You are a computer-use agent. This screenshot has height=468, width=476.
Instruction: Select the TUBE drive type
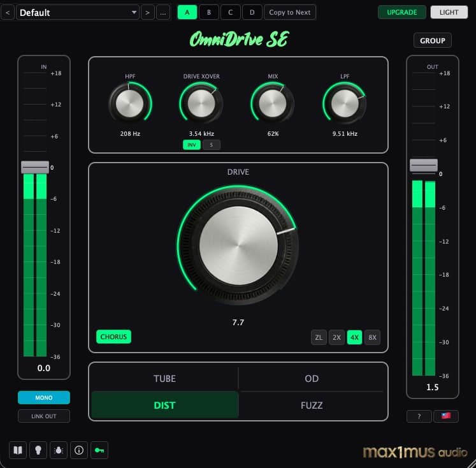pos(164,378)
